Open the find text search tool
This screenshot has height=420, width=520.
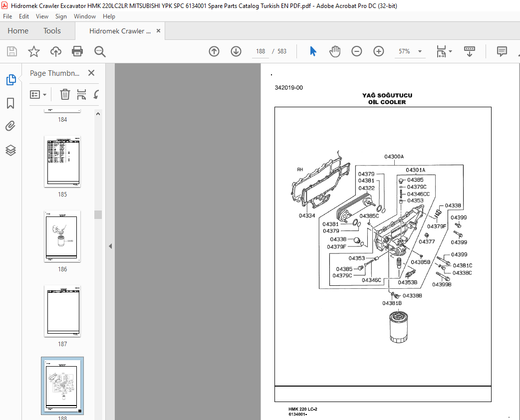100,51
